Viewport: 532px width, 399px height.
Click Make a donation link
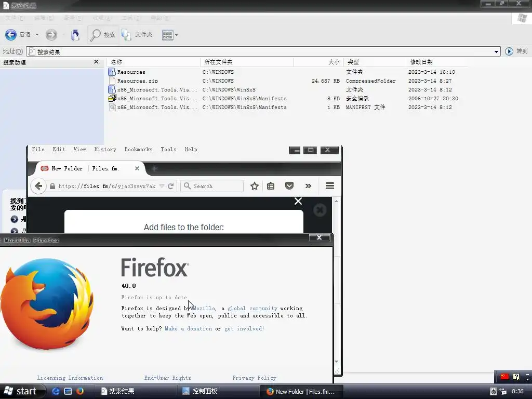[x=188, y=328]
